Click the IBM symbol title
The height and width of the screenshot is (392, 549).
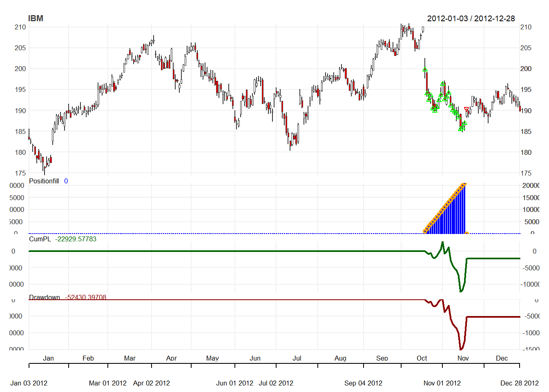pyautogui.click(x=36, y=18)
